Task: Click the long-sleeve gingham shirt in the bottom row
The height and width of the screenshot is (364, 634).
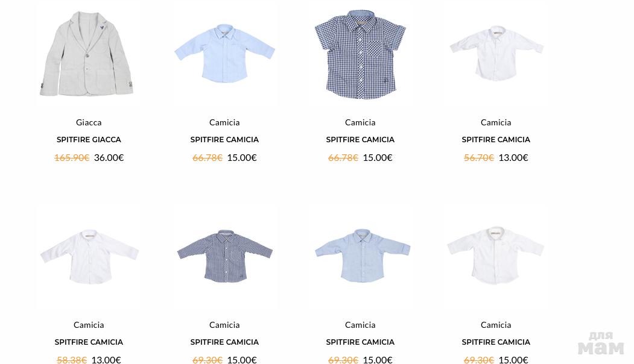Action: tap(225, 256)
